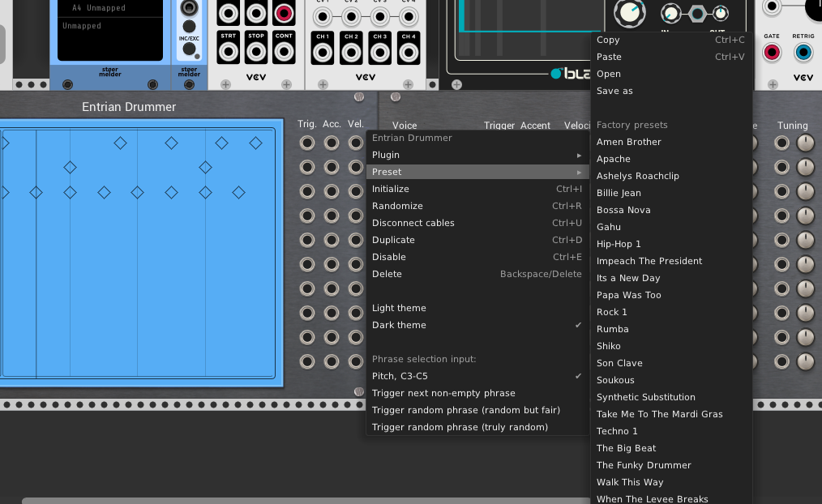Load the Rock 1 preset
This screenshot has height=504, width=822.
pos(671,312)
